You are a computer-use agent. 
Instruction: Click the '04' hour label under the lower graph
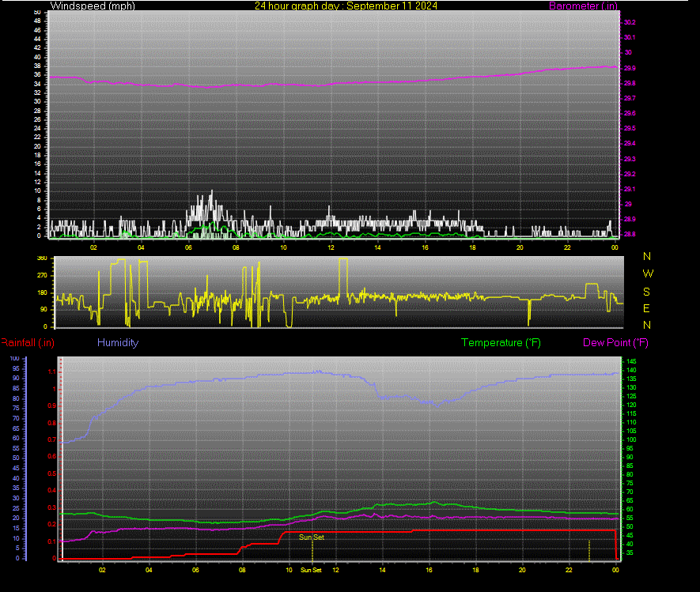149,570
